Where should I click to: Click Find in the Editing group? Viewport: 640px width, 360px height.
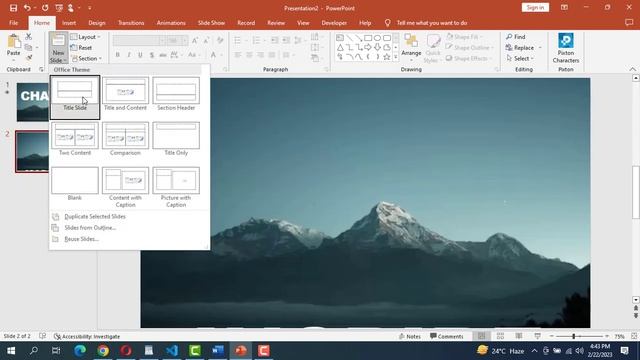pyautogui.click(x=516, y=37)
